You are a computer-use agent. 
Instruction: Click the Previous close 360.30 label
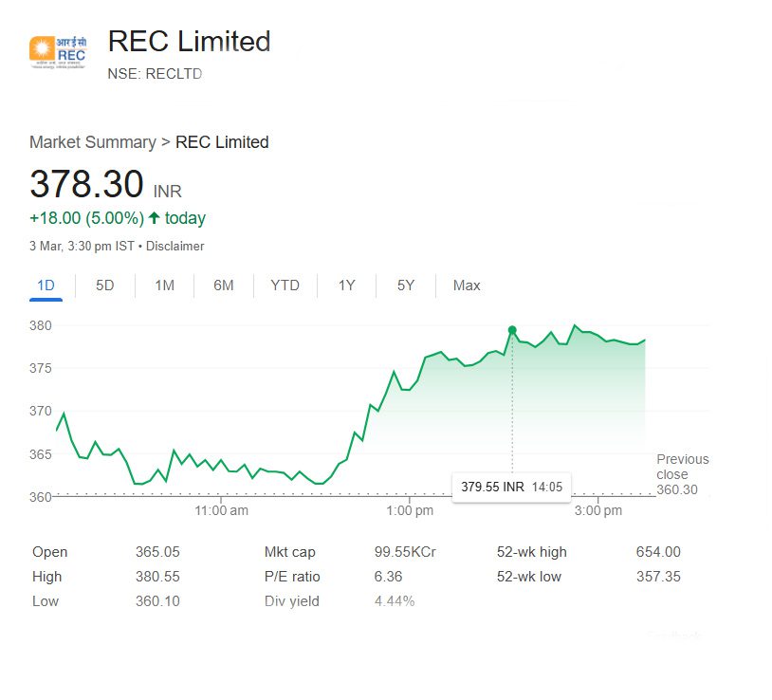[683, 474]
